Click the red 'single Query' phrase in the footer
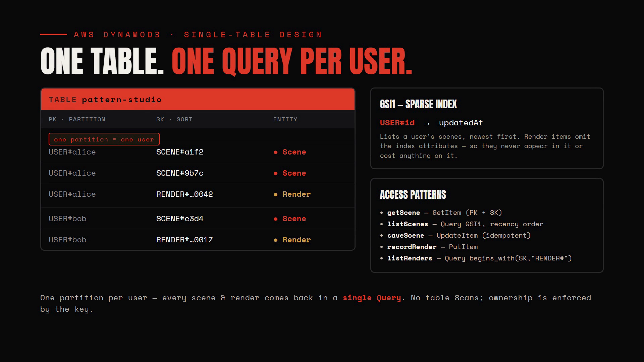 tap(372, 298)
